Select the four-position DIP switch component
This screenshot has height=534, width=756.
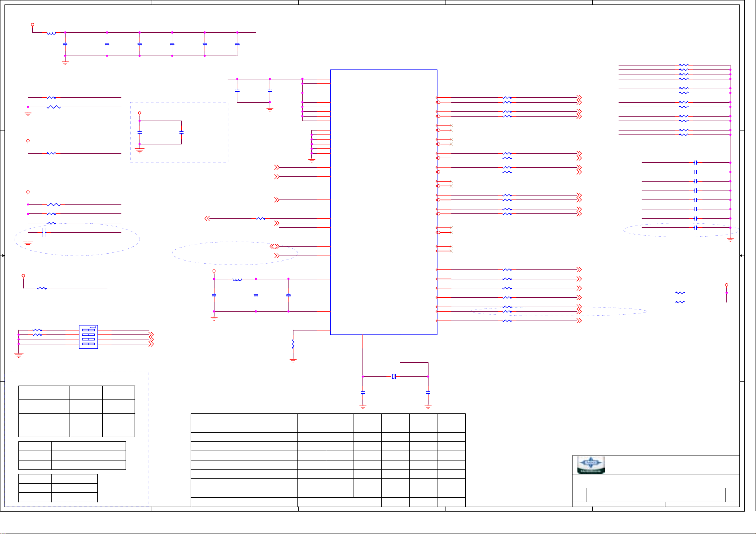pos(88,337)
